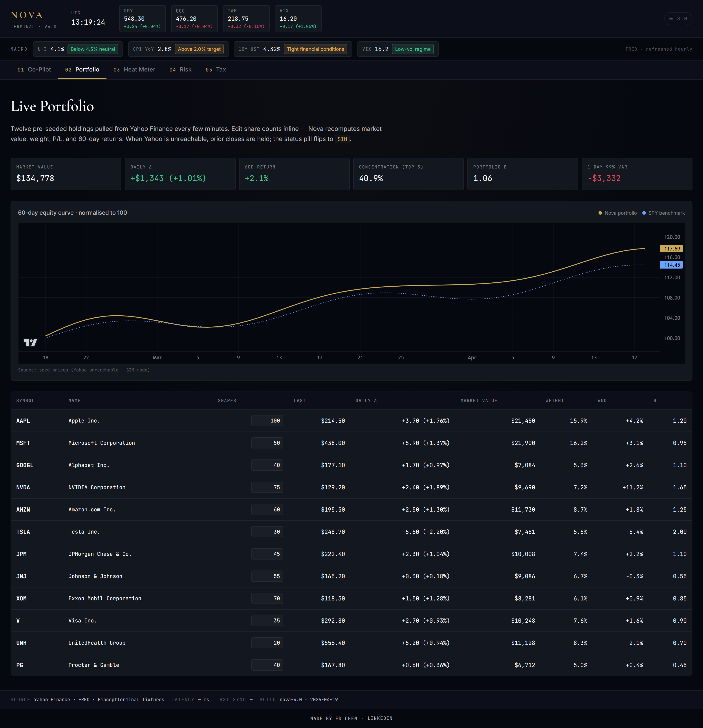Click the 117.69 price label on chart
Viewport: 703px width, 728px height.
point(671,249)
